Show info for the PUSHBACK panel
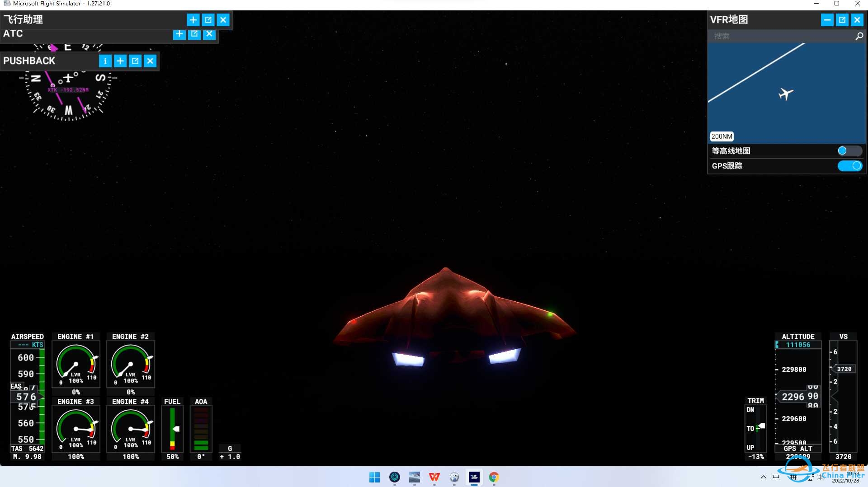This screenshot has height=487, width=868. pyautogui.click(x=105, y=61)
